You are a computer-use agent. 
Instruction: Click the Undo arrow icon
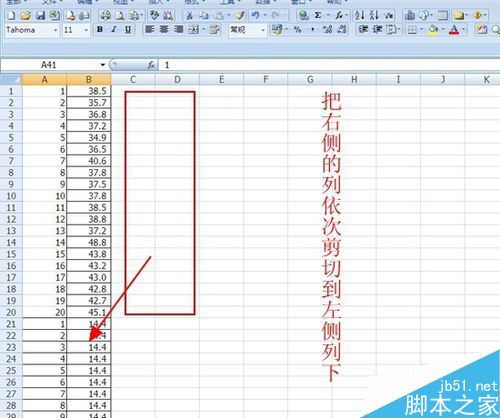[255, 15]
